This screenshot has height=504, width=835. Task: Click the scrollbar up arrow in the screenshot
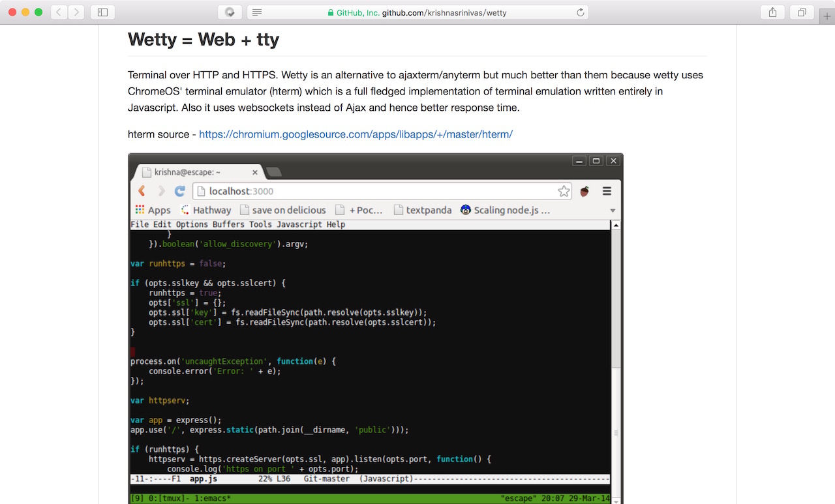pos(616,225)
